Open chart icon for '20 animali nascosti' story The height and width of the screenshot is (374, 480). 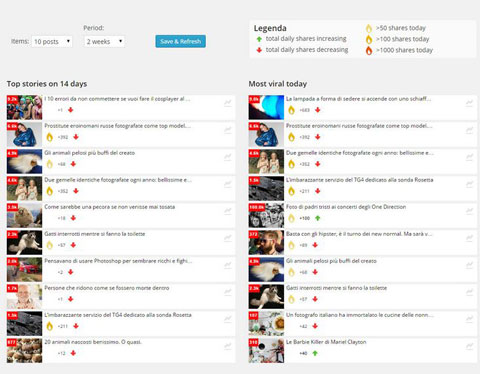click(228, 346)
